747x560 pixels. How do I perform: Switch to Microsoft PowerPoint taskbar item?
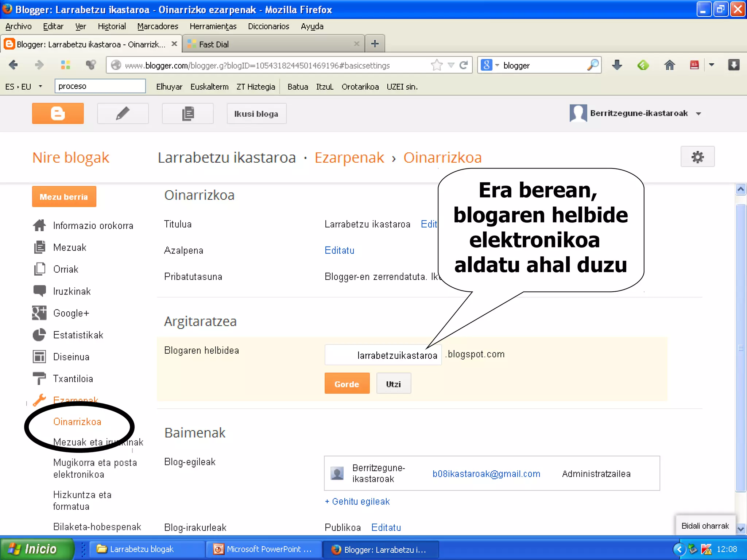[263, 549]
